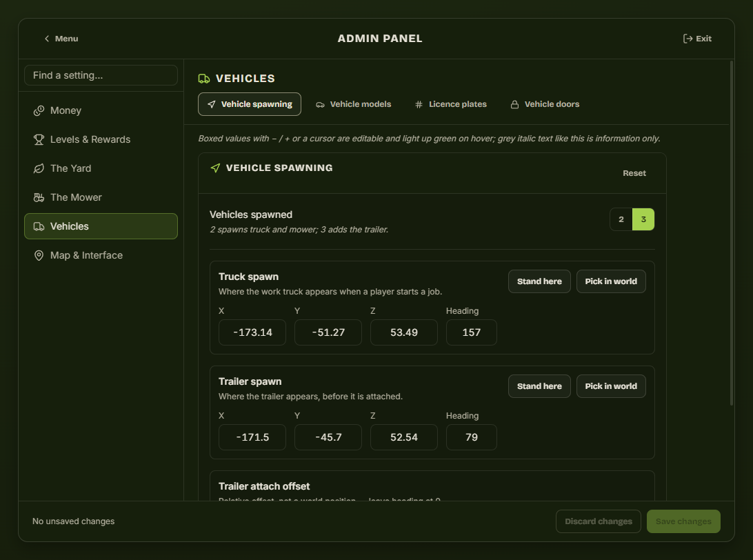The image size is (753, 560).
Task: Click the Money coins icon in sidebar
Action: coord(39,110)
